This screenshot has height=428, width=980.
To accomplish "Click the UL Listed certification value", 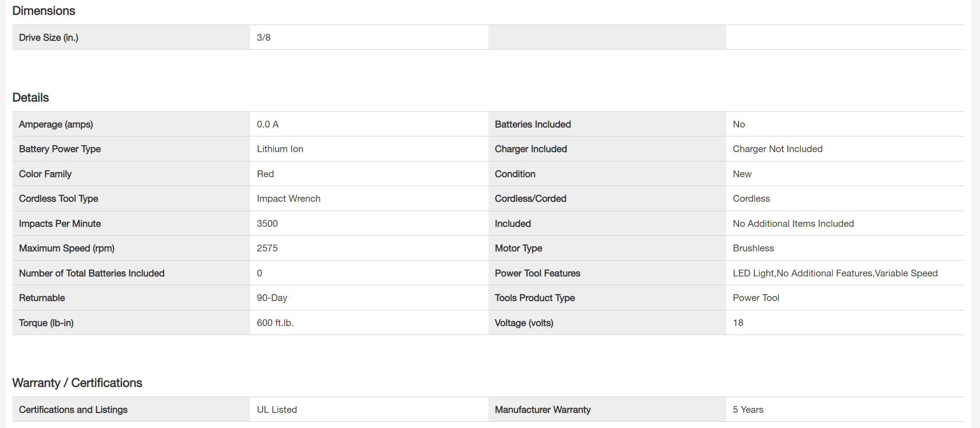I will pos(277,410).
